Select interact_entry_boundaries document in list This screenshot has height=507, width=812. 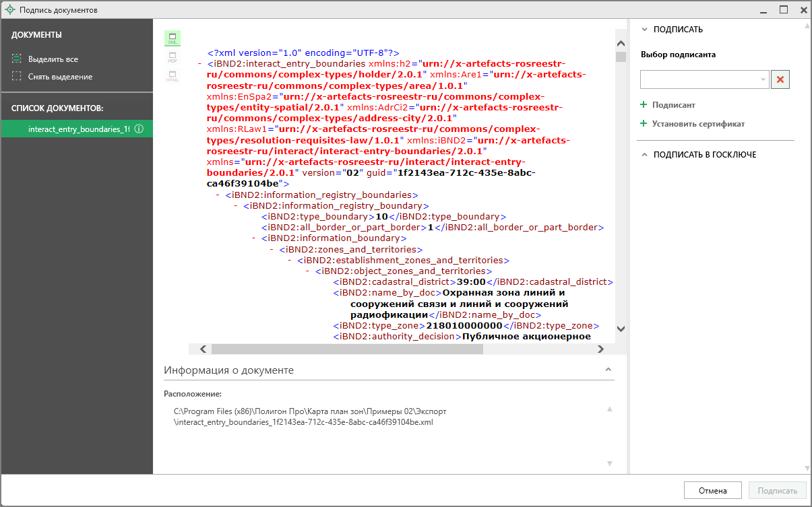point(77,129)
